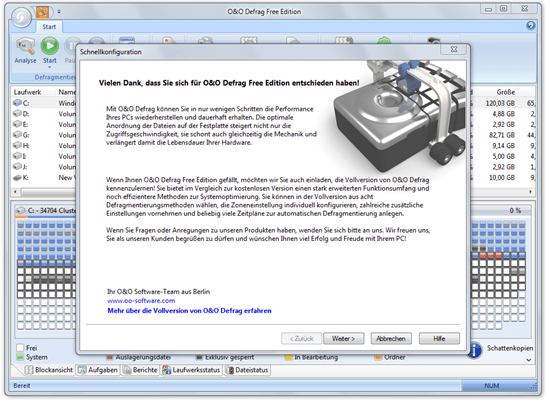Image resolution: width=550 pixels, height=408 pixels.
Task: Click the Bereit status bar text
Action: (x=22, y=386)
